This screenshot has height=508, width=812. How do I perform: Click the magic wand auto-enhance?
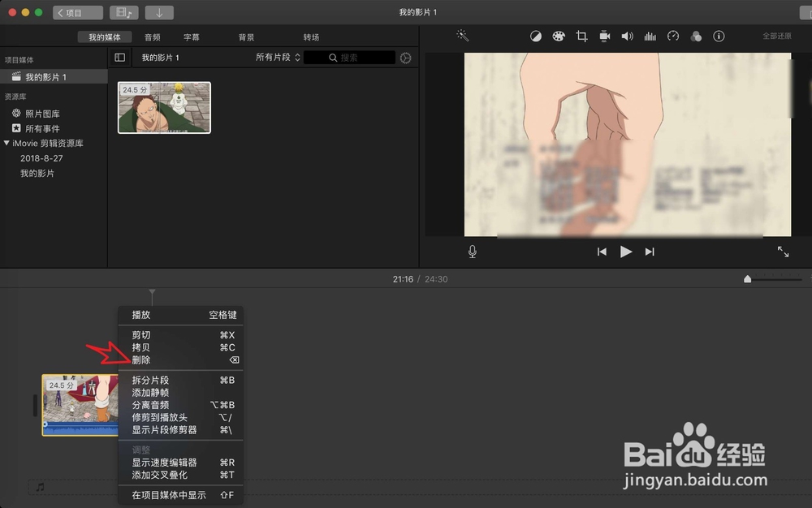point(463,36)
